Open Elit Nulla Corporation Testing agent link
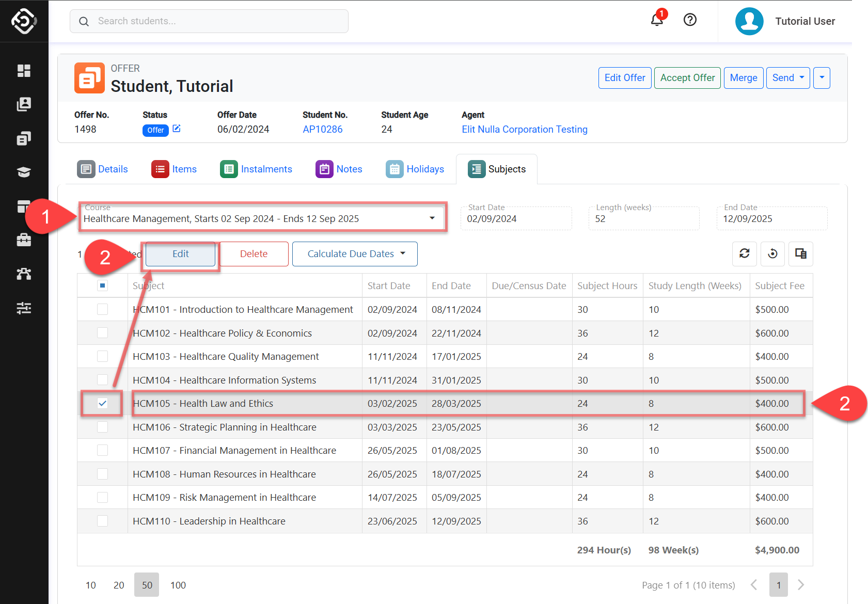868x604 pixels. [x=525, y=129]
